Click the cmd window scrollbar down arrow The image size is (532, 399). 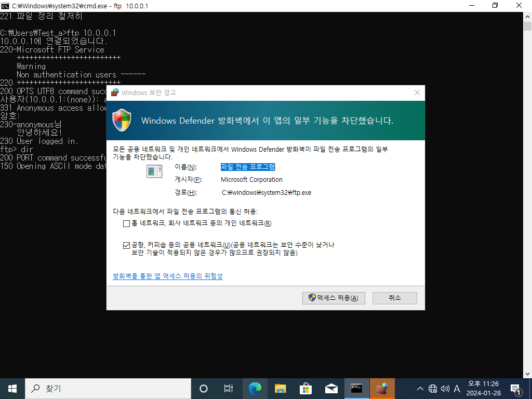[528, 374]
